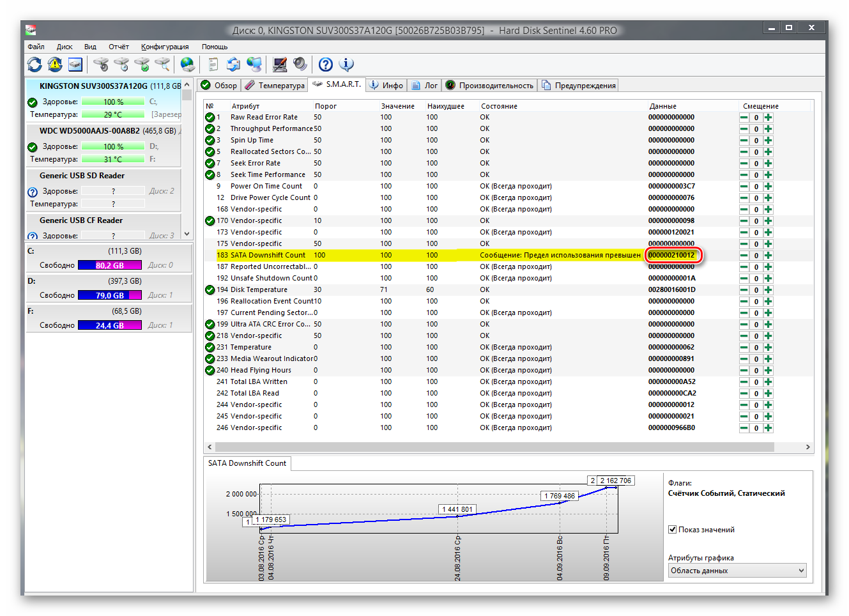Image resolution: width=849 pixels, height=616 pixels.
Task: Click the globe with disk toolbar icon
Action: point(187,65)
